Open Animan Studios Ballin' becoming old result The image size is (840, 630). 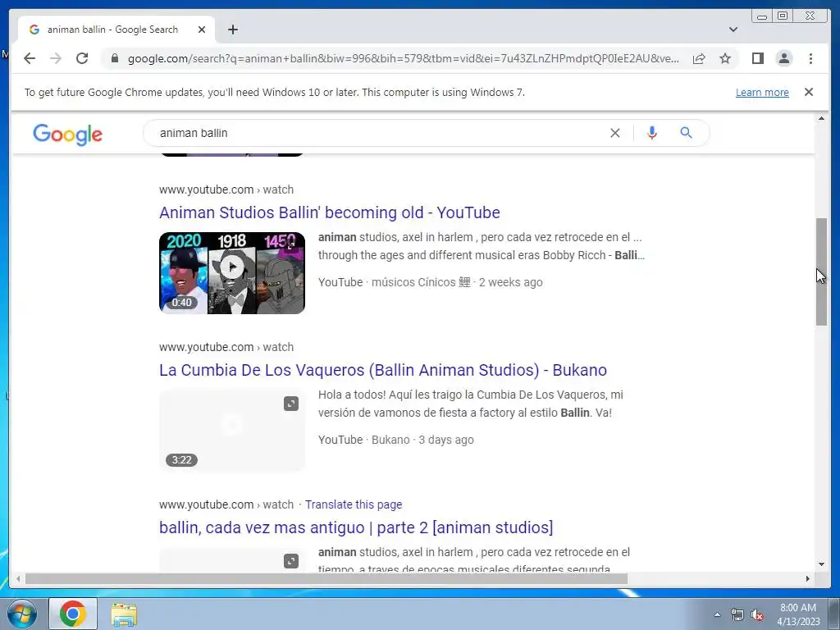330,212
